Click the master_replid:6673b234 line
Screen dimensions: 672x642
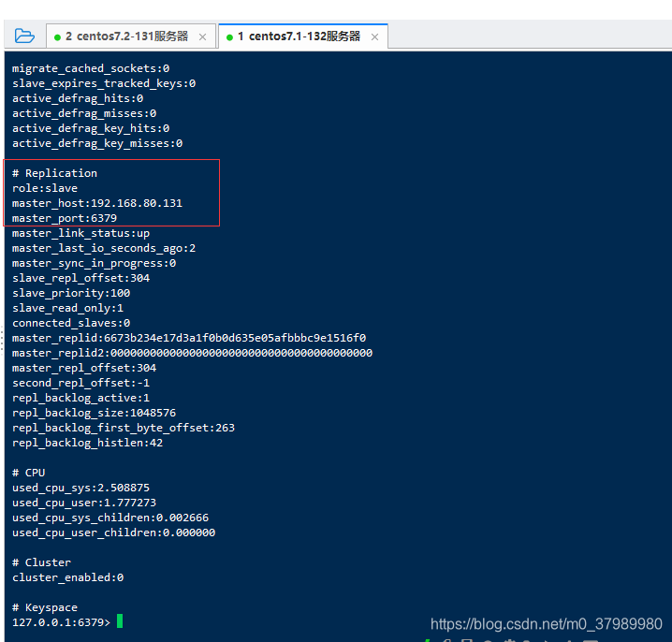tap(189, 338)
